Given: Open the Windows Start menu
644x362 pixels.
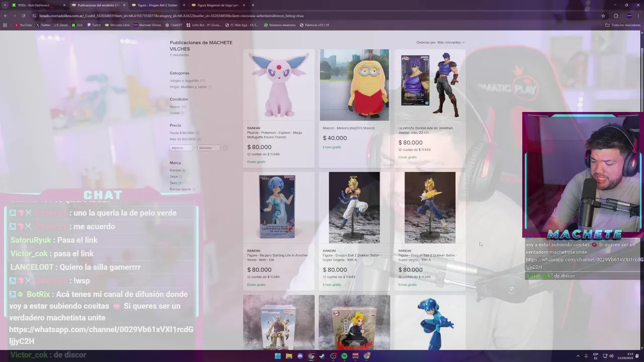Looking at the screenshot, I should pyautogui.click(x=277, y=356).
